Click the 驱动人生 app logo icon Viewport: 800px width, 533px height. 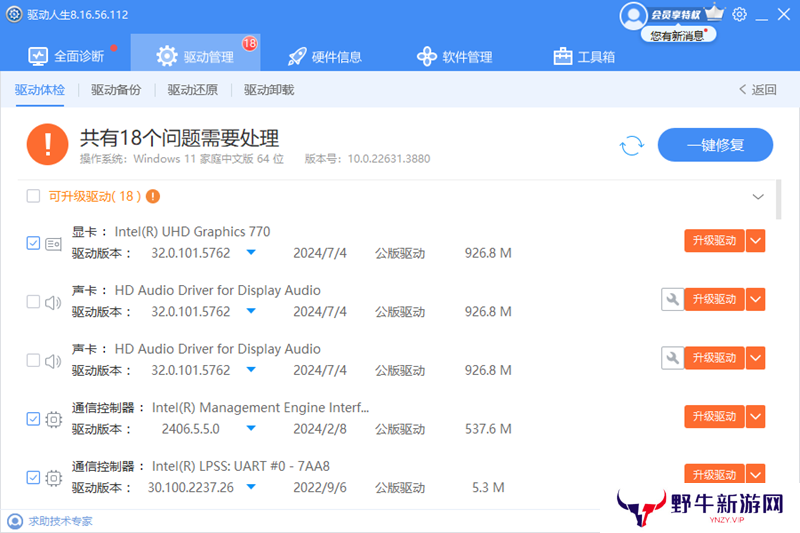pos(14,14)
